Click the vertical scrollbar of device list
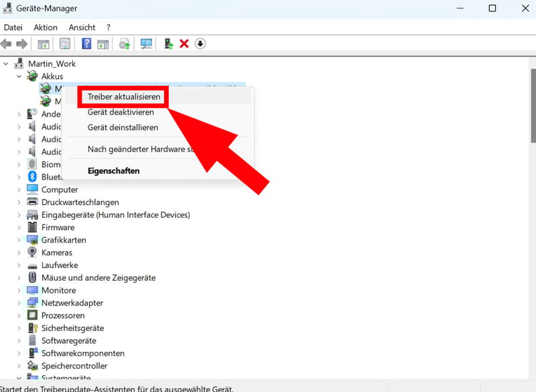The height and width of the screenshot is (392, 536). coord(533,107)
